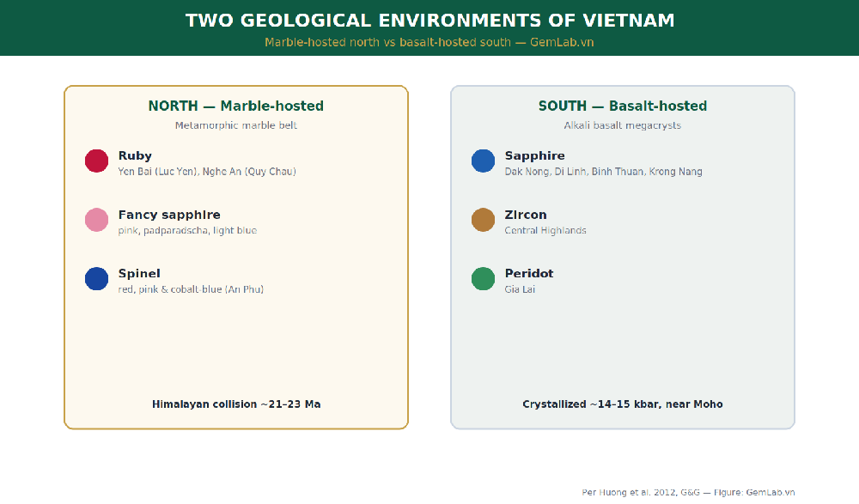Click the heading 'NORTH — Marble-hosted'
The image size is (859, 504).
coord(236,106)
